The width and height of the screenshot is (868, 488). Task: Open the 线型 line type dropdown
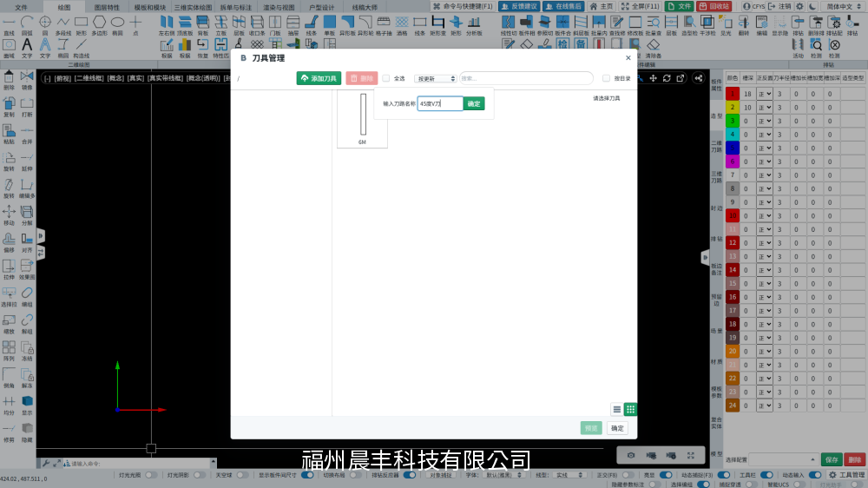pos(569,475)
